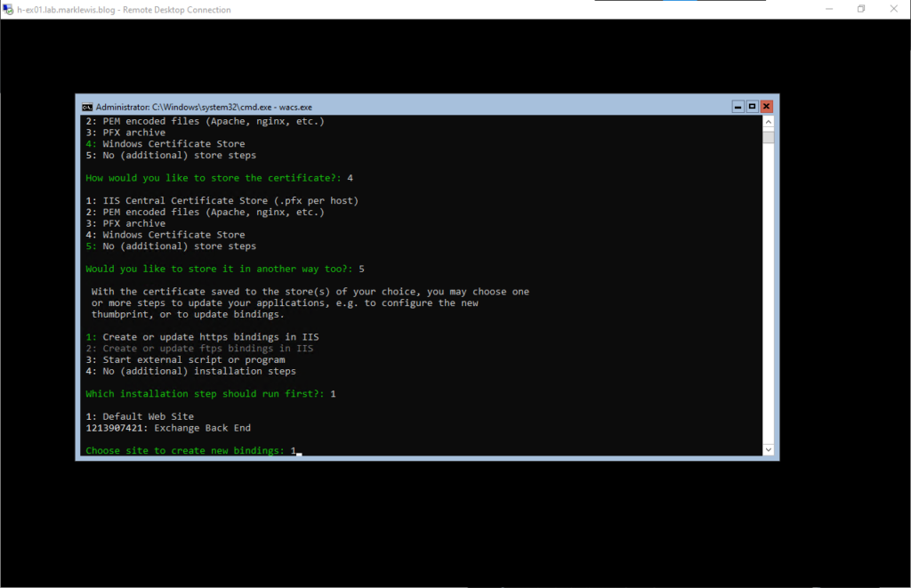Click the '1: Default Web Site' line
Viewport: 911px width, 588px height.
140,416
